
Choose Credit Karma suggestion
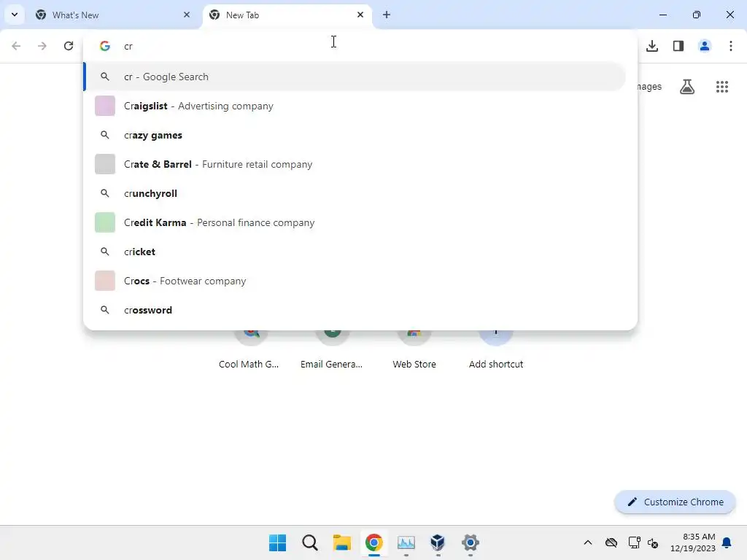click(355, 222)
